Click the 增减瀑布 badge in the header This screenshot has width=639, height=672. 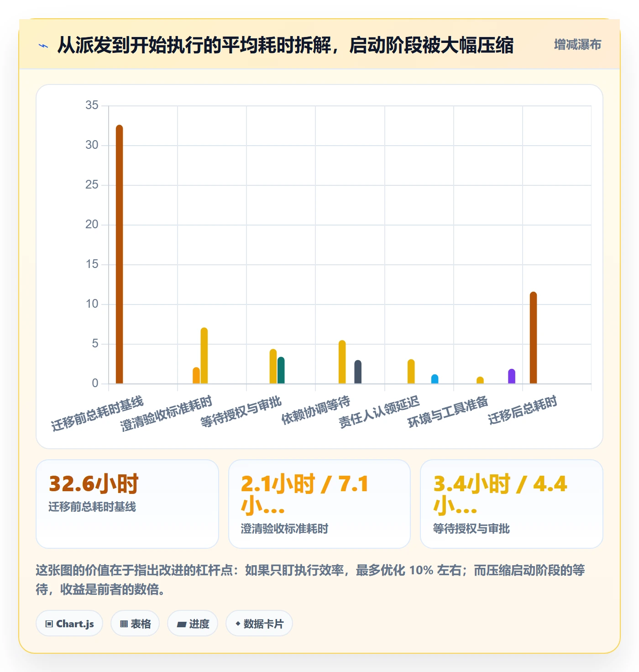point(577,45)
